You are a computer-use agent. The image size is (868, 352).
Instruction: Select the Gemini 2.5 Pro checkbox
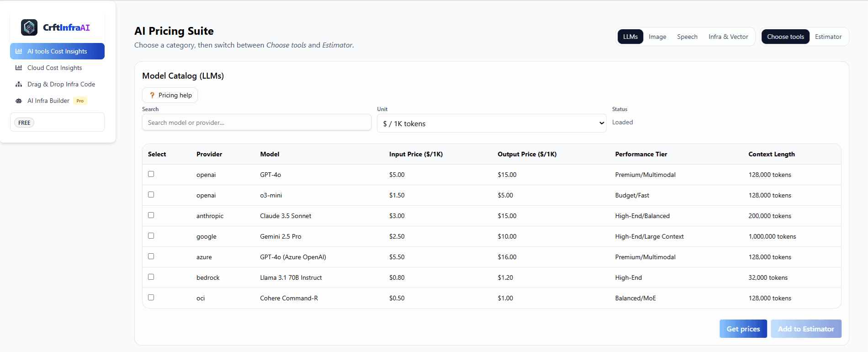tap(151, 236)
